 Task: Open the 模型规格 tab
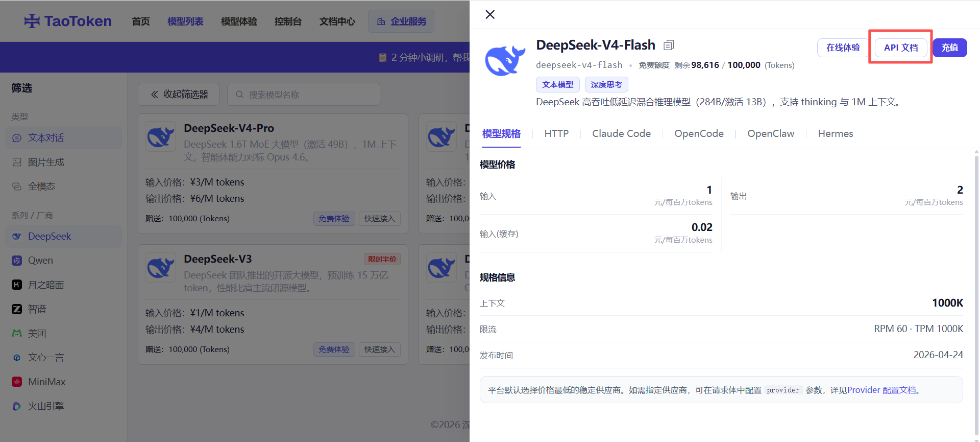[x=501, y=133]
